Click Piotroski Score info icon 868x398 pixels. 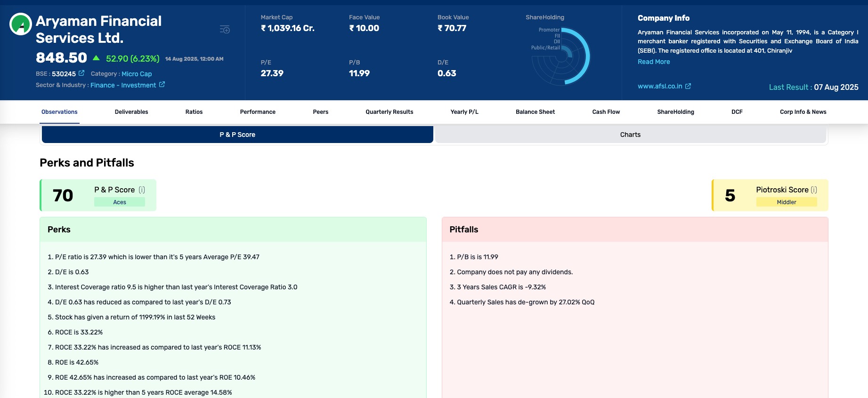coord(814,190)
